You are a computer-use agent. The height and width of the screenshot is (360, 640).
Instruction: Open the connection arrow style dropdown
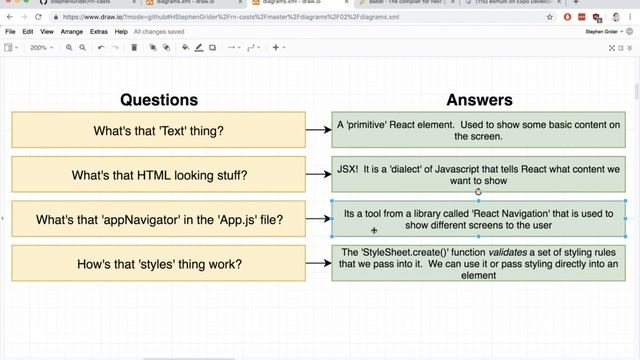pyautogui.click(x=234, y=48)
